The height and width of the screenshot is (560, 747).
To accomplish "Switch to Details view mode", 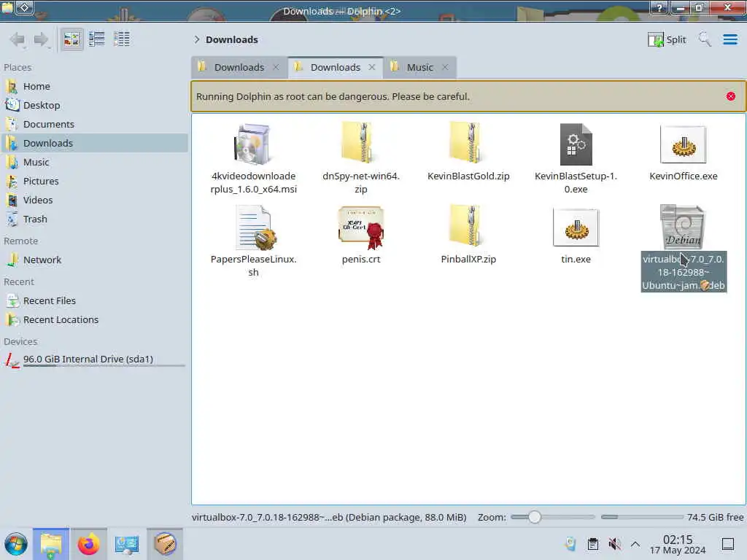I will (x=122, y=39).
